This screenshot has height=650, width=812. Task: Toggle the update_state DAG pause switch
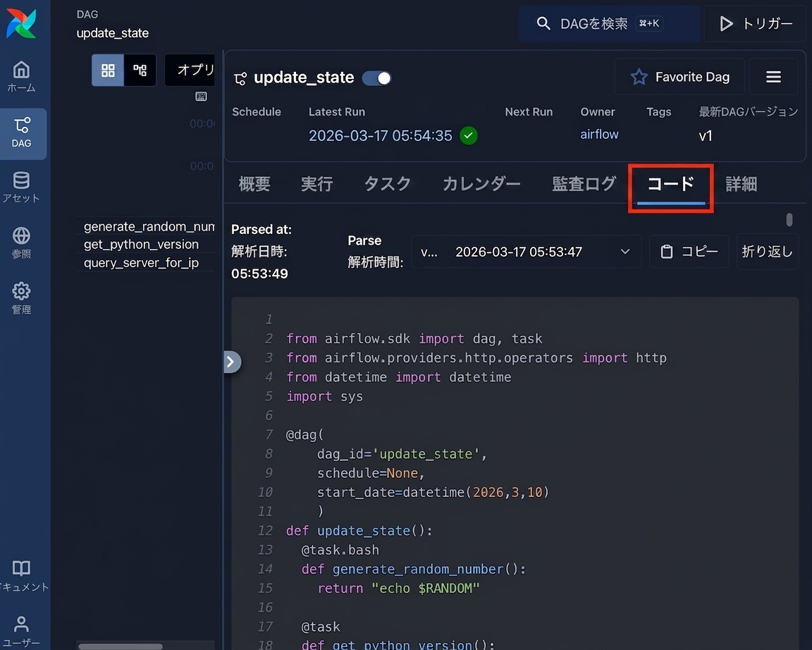pyautogui.click(x=376, y=78)
